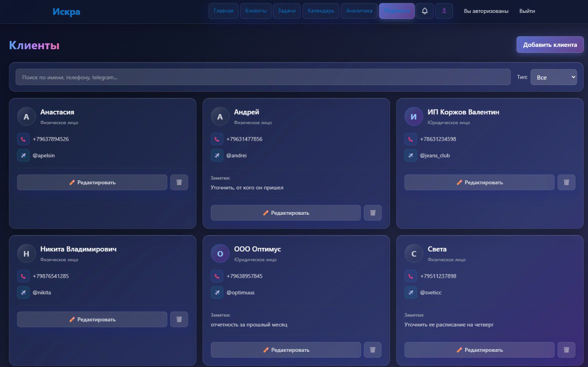
Task: Click Редактировать on ООО Оптимус card
Action: (x=286, y=350)
